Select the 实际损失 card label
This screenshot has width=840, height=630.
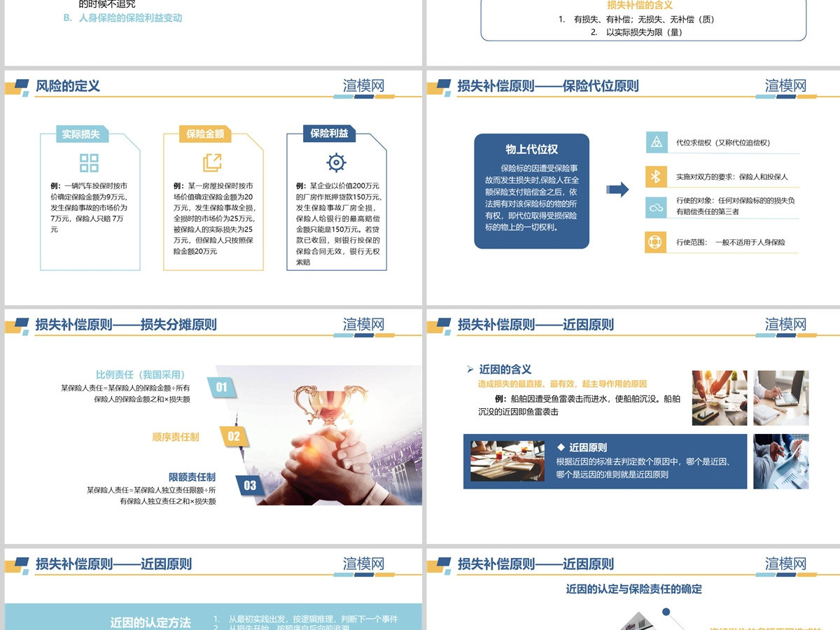pos(81,134)
